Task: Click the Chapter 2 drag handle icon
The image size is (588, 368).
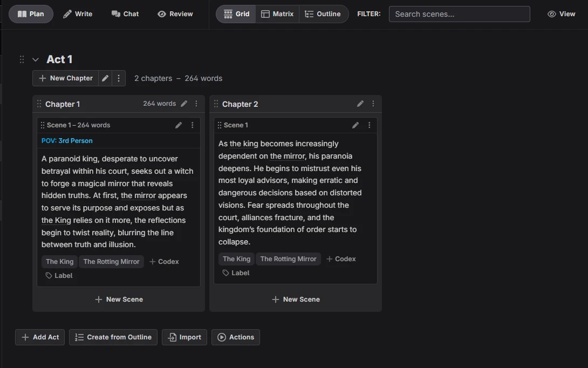Action: tap(216, 104)
